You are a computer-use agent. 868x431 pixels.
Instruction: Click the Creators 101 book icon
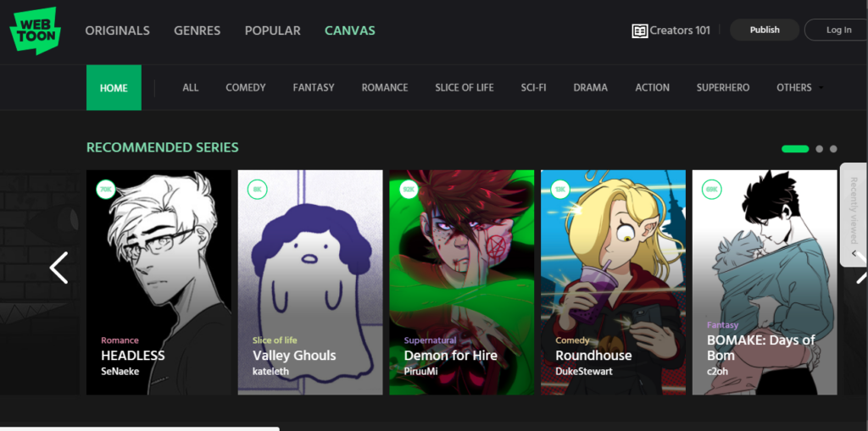tap(639, 30)
